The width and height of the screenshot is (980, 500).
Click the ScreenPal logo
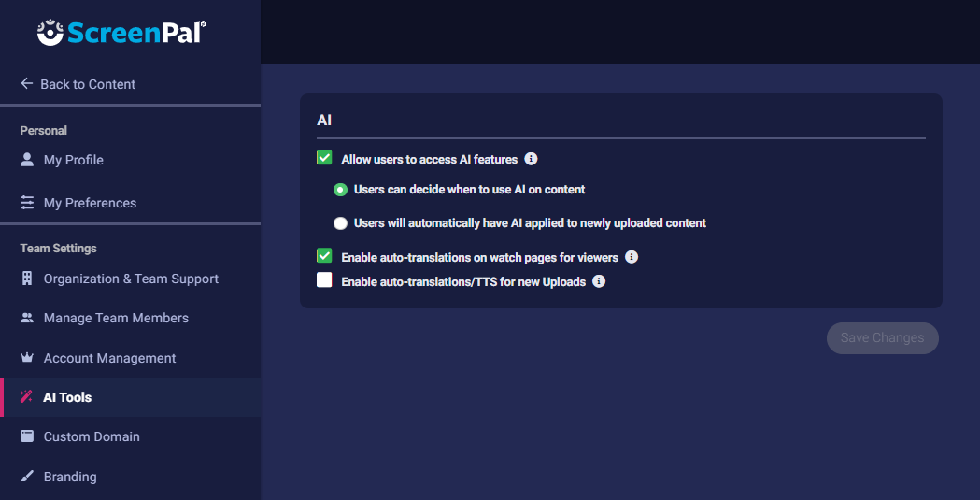[121, 34]
